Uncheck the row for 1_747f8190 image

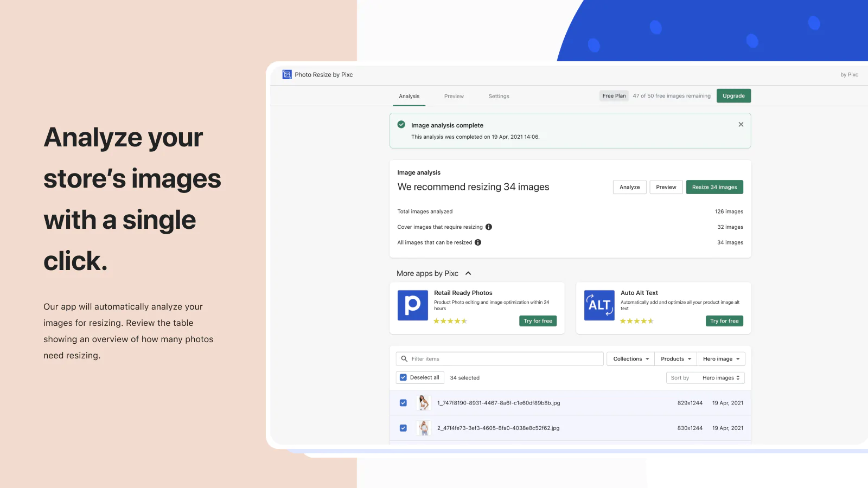click(403, 403)
